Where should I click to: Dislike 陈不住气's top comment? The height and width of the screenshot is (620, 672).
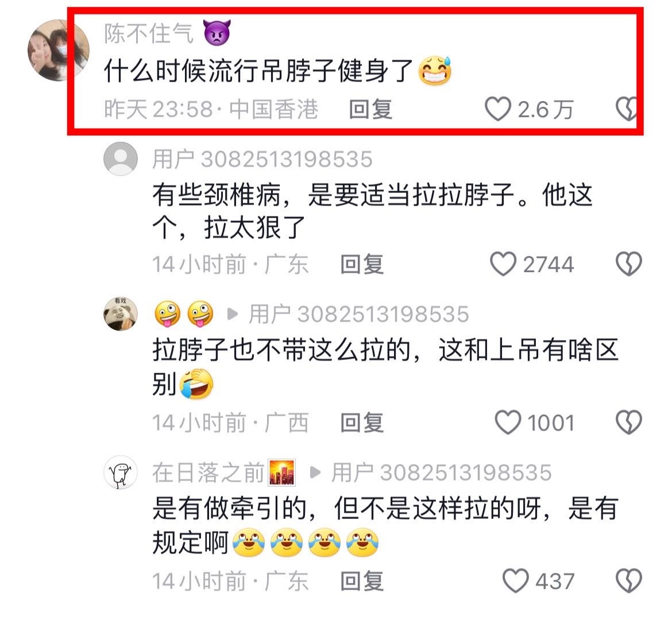(627, 109)
